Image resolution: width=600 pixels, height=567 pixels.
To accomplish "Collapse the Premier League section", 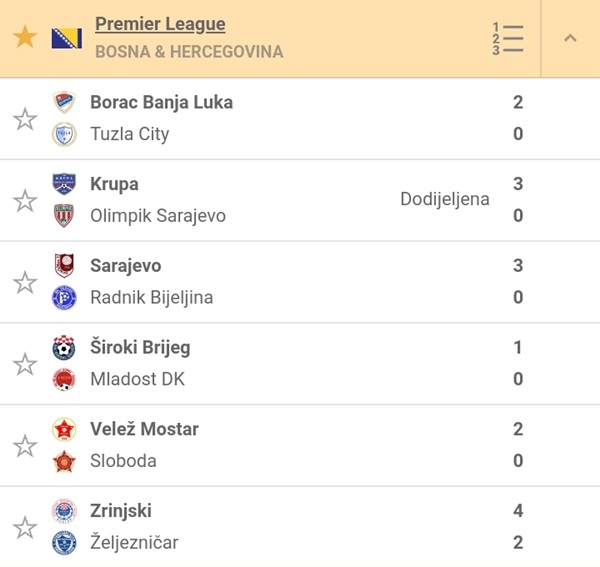I will [570, 38].
